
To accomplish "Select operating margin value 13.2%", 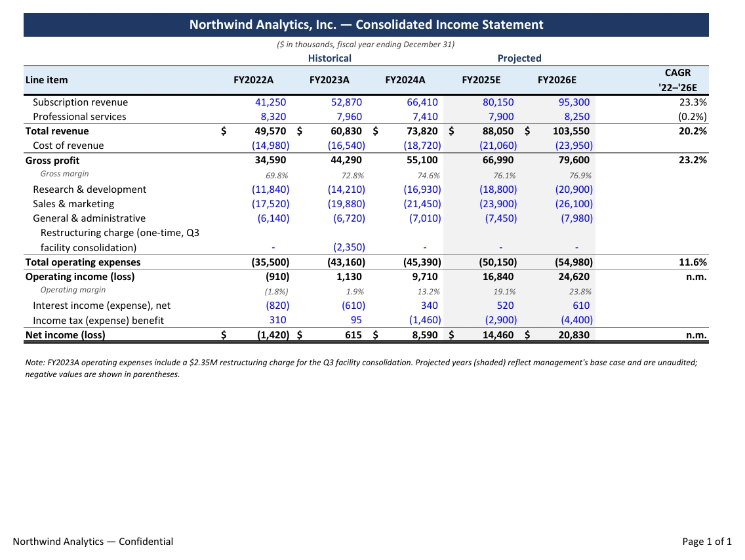I will (428, 292).
